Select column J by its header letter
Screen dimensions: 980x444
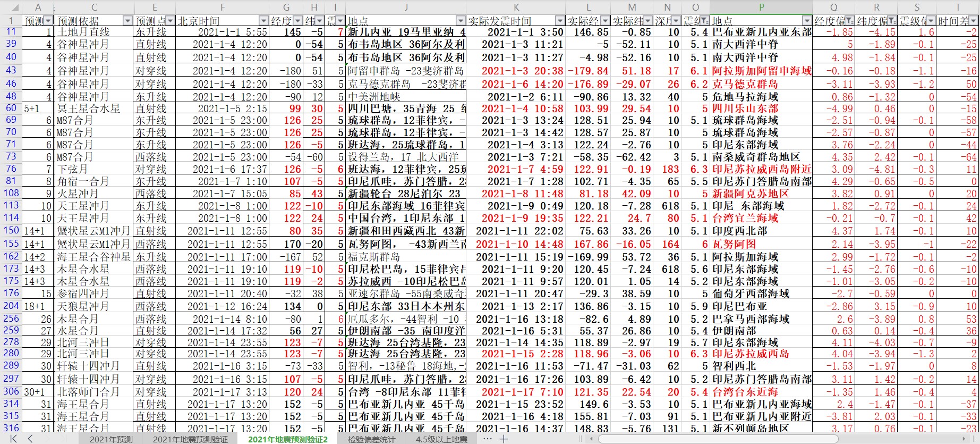(406, 7)
